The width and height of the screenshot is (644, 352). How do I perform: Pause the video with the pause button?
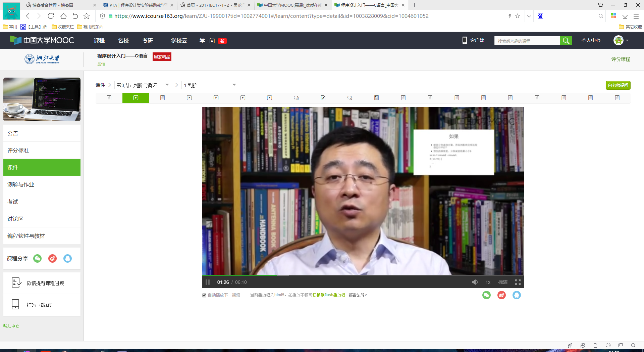[208, 282]
